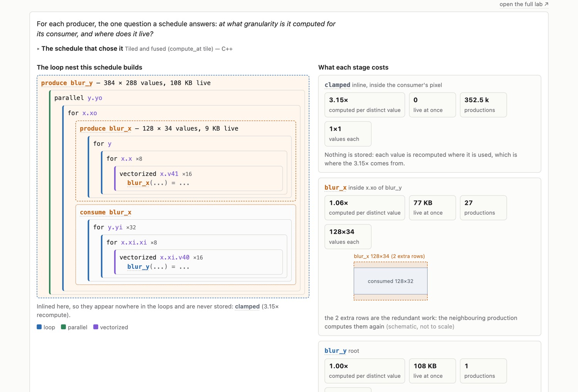Click the '108 KB live at once' card
The image size is (578, 392).
coord(432,371)
